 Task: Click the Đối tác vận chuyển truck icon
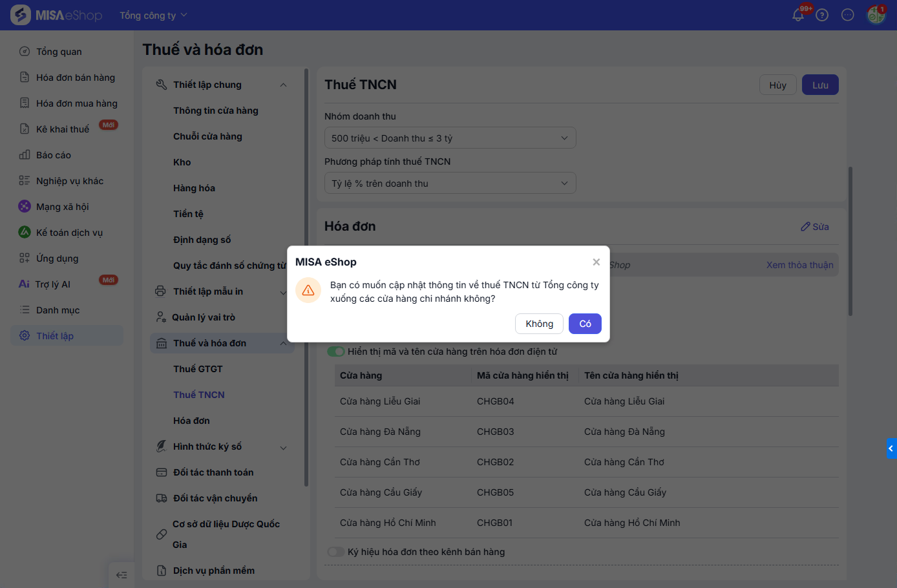(162, 498)
